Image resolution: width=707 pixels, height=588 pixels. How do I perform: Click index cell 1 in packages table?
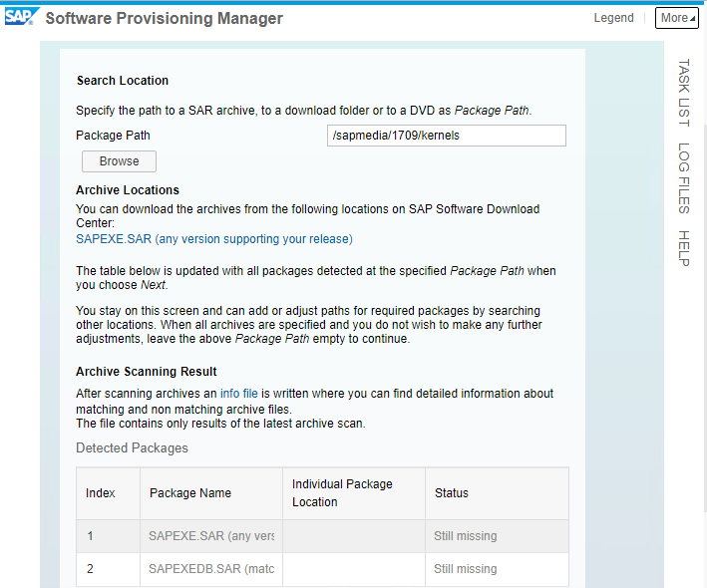(x=109, y=536)
